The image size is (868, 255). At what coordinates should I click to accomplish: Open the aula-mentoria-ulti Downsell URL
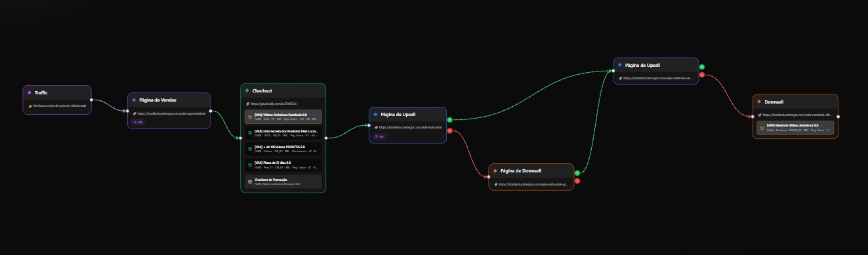pyautogui.click(x=797, y=115)
